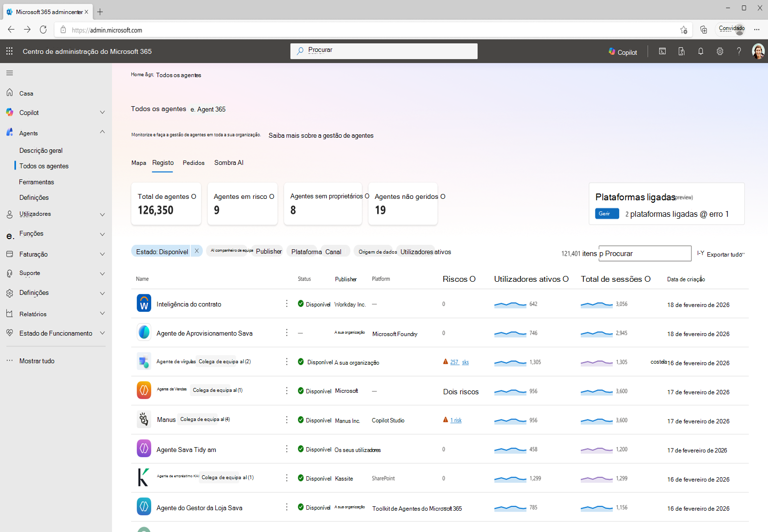The height and width of the screenshot is (532, 768).
Task: Open more actions for Manus row
Action: coord(287,420)
